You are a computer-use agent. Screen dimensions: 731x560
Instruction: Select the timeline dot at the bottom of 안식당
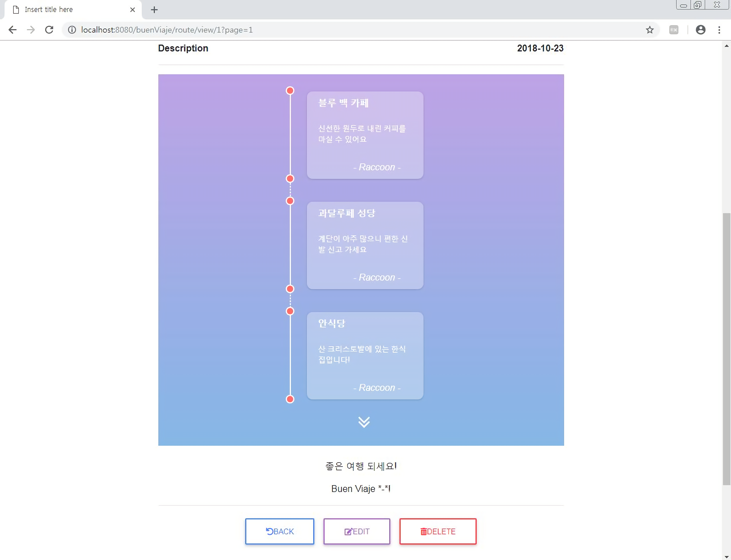tap(290, 399)
